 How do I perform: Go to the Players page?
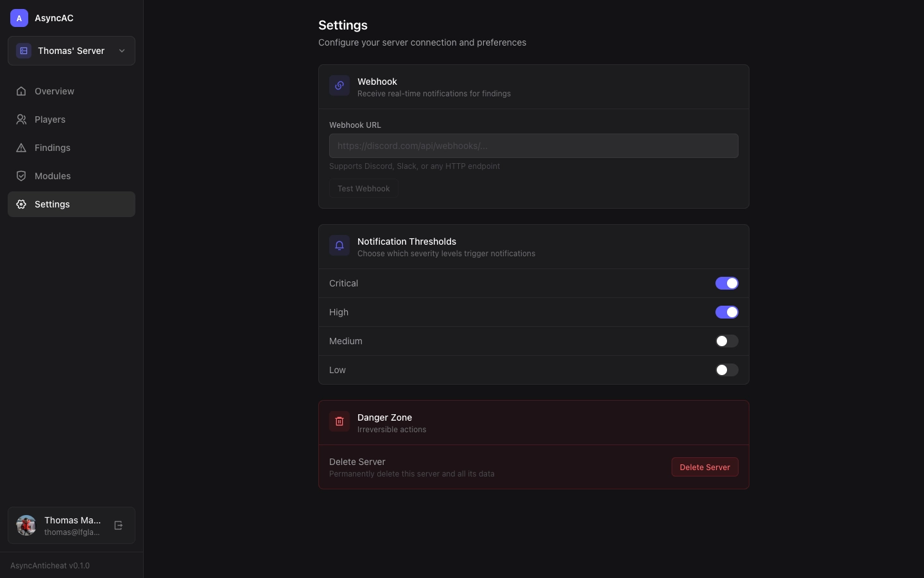pyautogui.click(x=50, y=119)
